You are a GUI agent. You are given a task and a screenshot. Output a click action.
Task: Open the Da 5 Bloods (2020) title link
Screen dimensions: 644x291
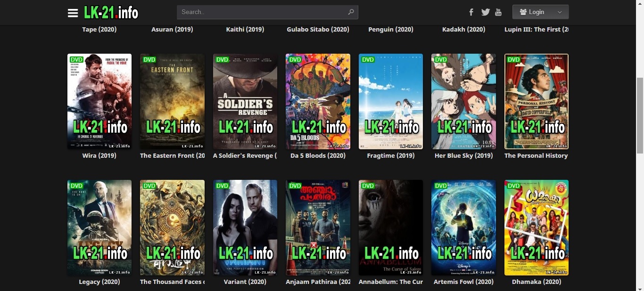pos(318,155)
